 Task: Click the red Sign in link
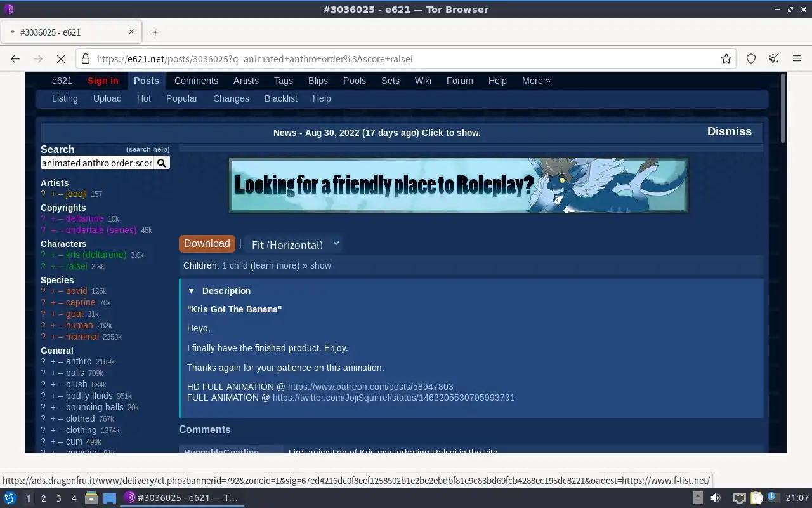tap(103, 81)
